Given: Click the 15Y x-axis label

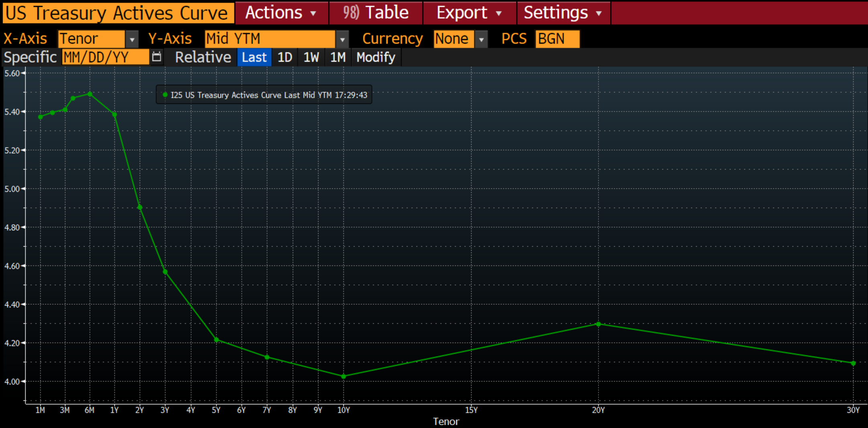Looking at the screenshot, I should pyautogui.click(x=471, y=410).
